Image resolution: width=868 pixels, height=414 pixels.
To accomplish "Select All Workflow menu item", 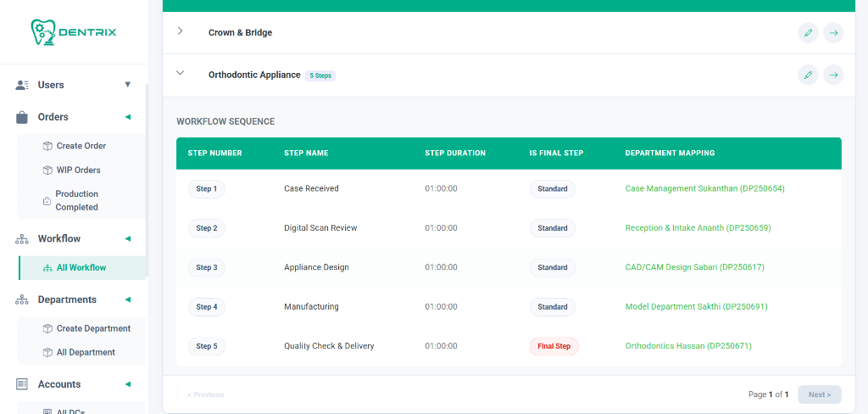I will 81,268.
